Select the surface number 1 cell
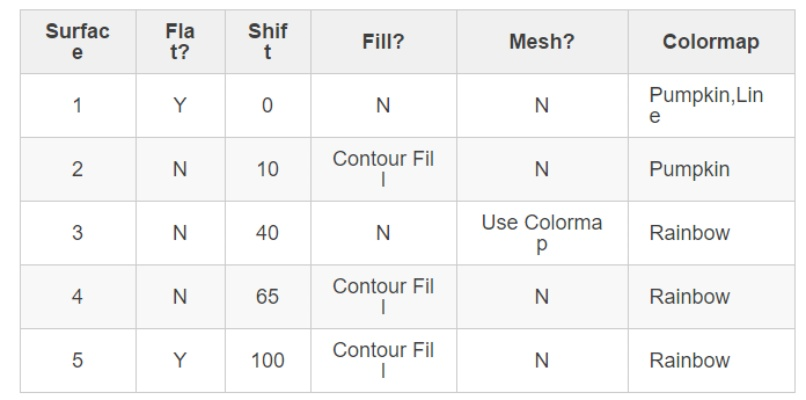The width and height of the screenshot is (806, 400). 78,105
